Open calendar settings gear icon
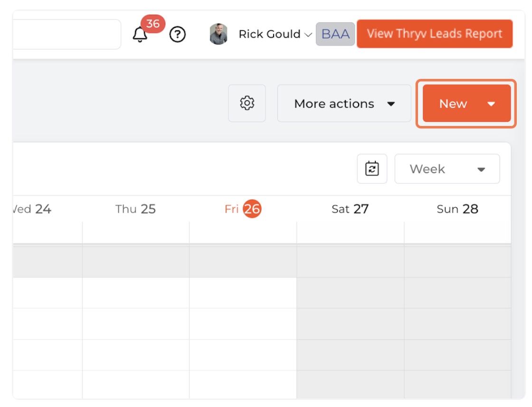This screenshot has height=407, width=532. tap(247, 103)
